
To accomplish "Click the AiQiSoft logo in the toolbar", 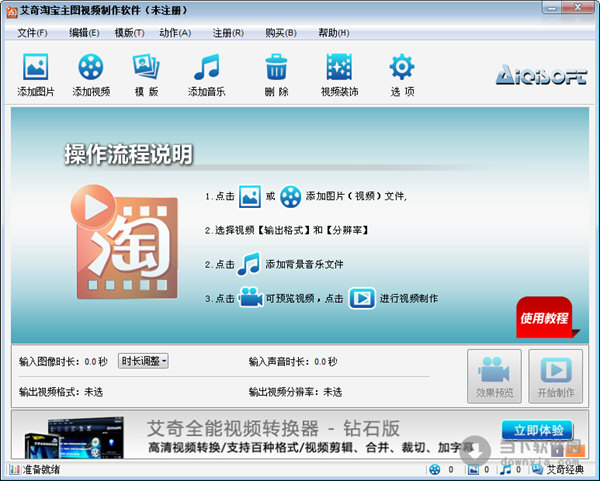I will point(541,75).
